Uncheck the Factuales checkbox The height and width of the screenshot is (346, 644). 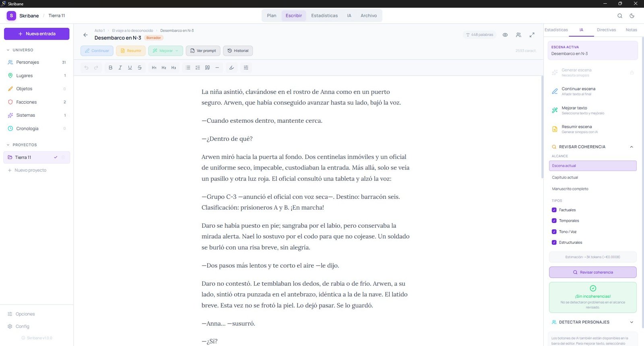[554, 210]
